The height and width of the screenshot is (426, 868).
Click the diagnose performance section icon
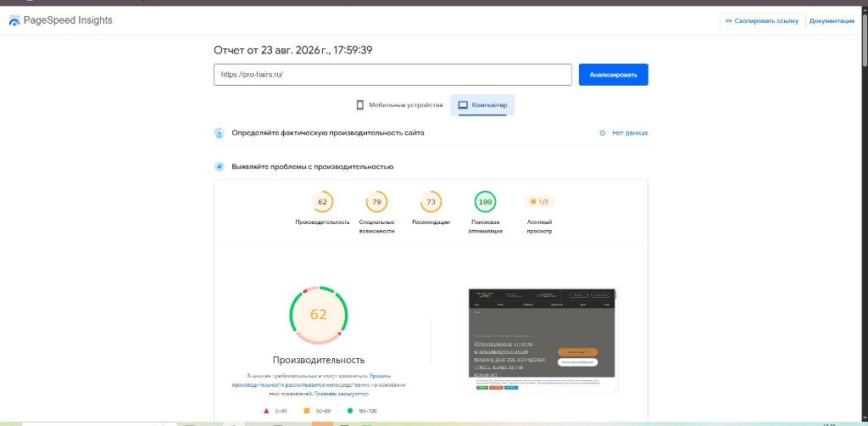pyautogui.click(x=220, y=166)
